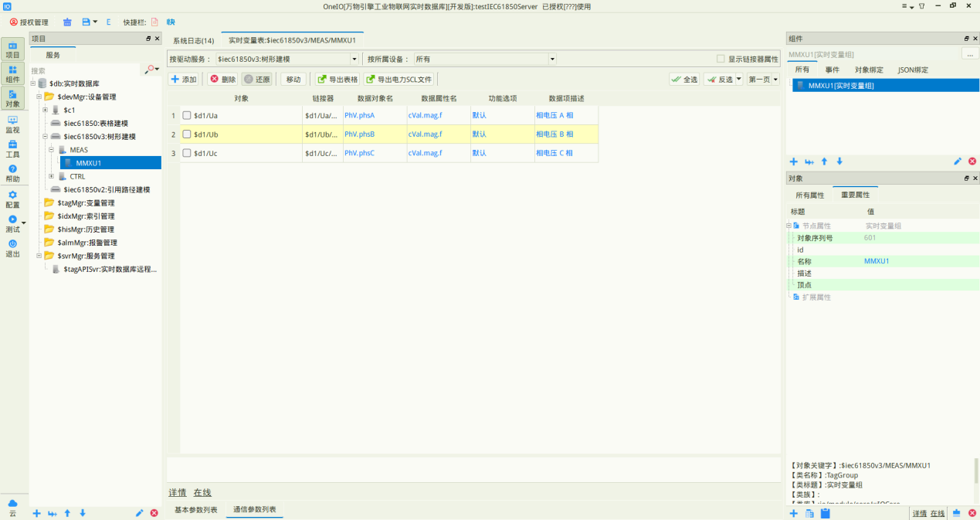Open the 按驱动服务 dropdown
The width and height of the screenshot is (980, 520).
pyautogui.click(x=287, y=59)
